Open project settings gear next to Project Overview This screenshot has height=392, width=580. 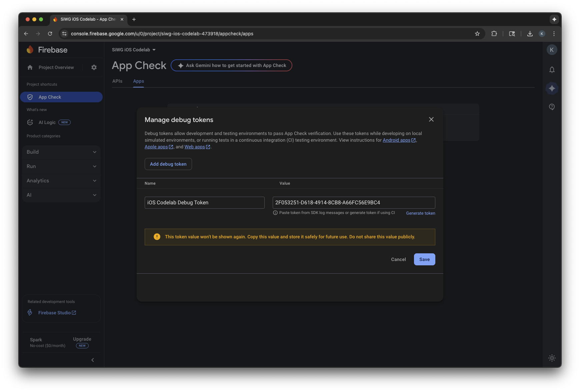94,67
